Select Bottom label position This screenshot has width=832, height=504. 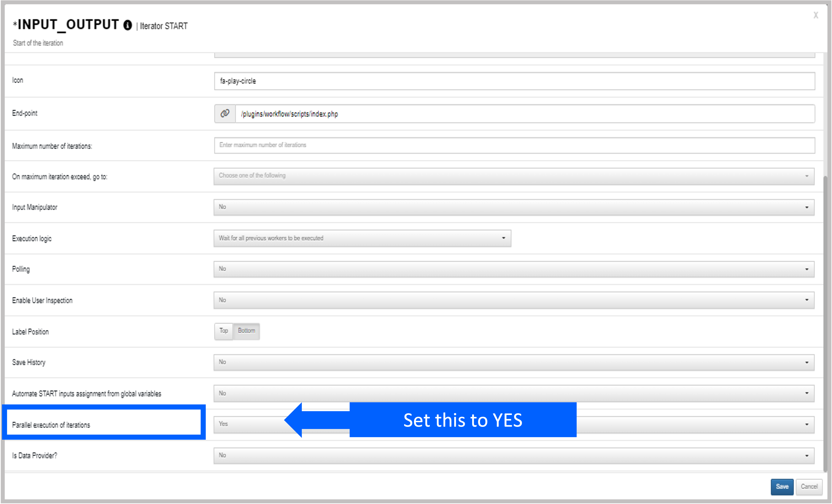coord(246,331)
